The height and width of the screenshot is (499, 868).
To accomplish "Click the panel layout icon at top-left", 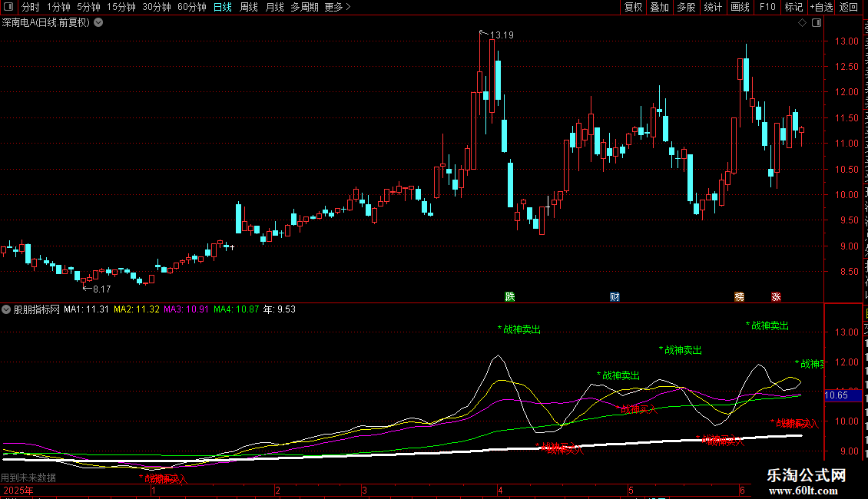I will click(8, 7).
